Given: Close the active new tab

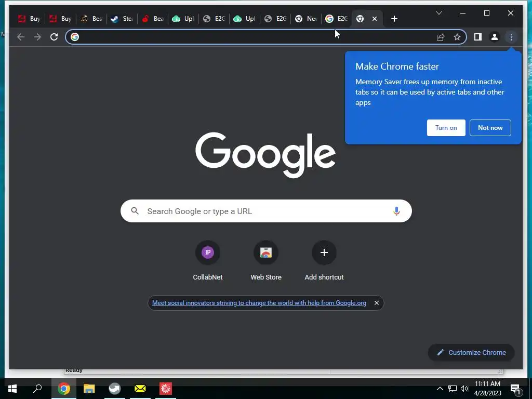Looking at the screenshot, I should (375, 19).
